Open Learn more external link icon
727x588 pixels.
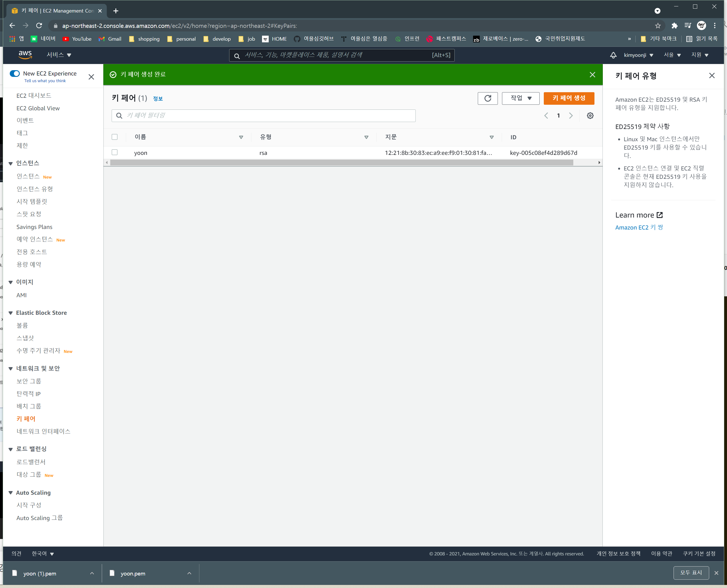[659, 215]
